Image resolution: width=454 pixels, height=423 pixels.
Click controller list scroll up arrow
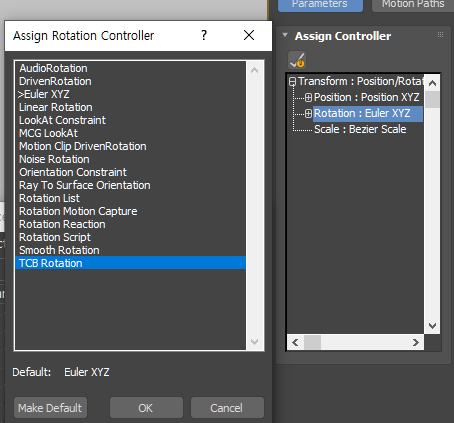255,70
